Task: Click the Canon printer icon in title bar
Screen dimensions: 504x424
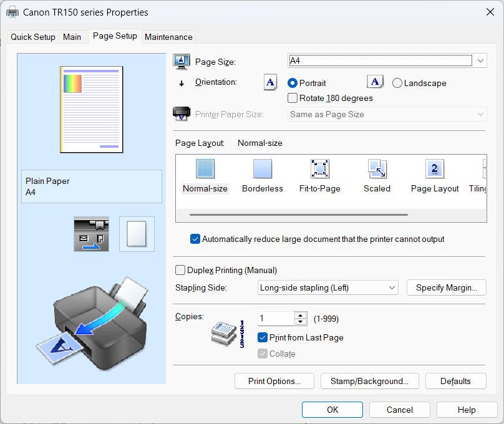Action: point(12,12)
